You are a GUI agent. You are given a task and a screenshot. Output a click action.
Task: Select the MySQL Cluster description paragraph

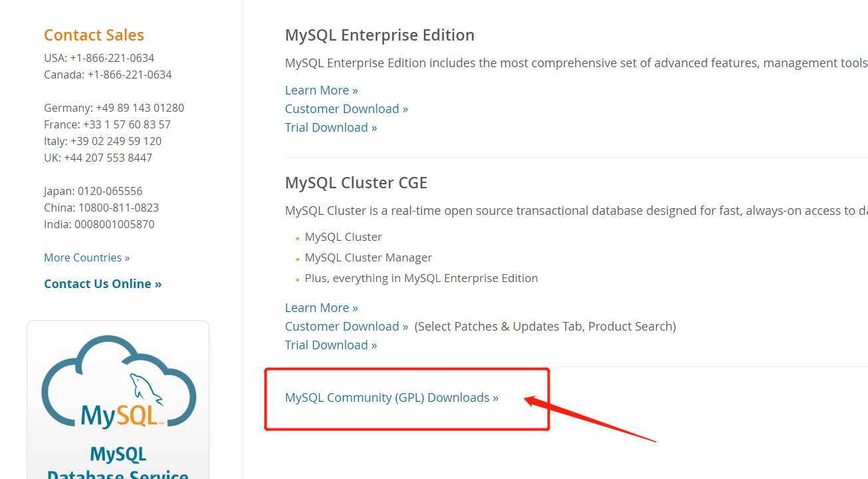pos(576,211)
